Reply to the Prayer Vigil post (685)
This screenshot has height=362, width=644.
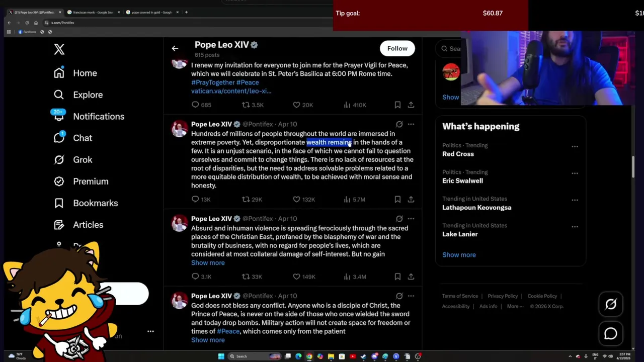pyautogui.click(x=201, y=105)
